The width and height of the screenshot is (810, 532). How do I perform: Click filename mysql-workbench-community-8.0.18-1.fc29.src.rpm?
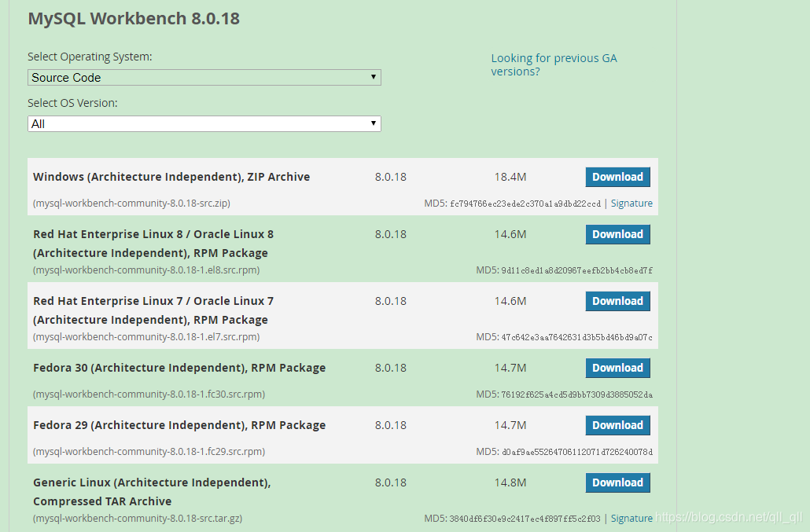149,452
